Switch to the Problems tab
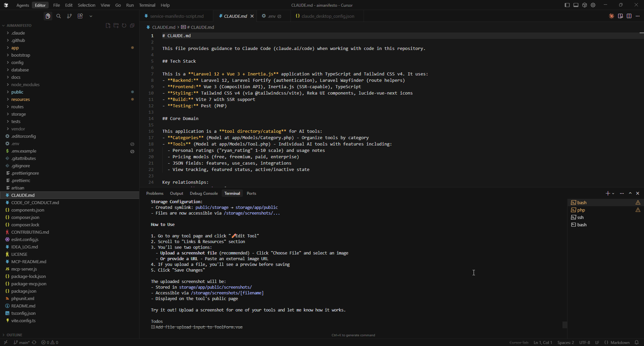Viewport: 644px width, 346px height. (155, 193)
